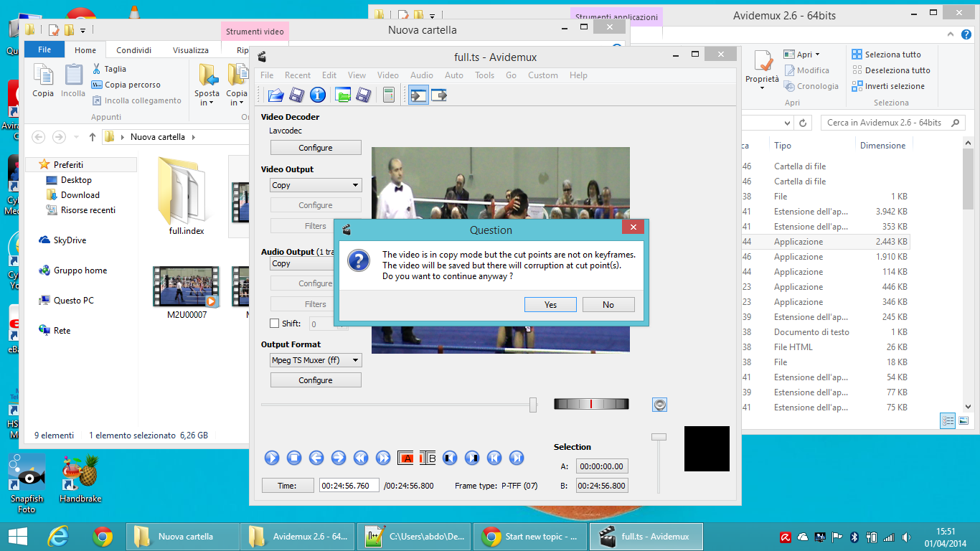
Task: Expand the Nuova cartella address path chevron
Action: coord(194,137)
